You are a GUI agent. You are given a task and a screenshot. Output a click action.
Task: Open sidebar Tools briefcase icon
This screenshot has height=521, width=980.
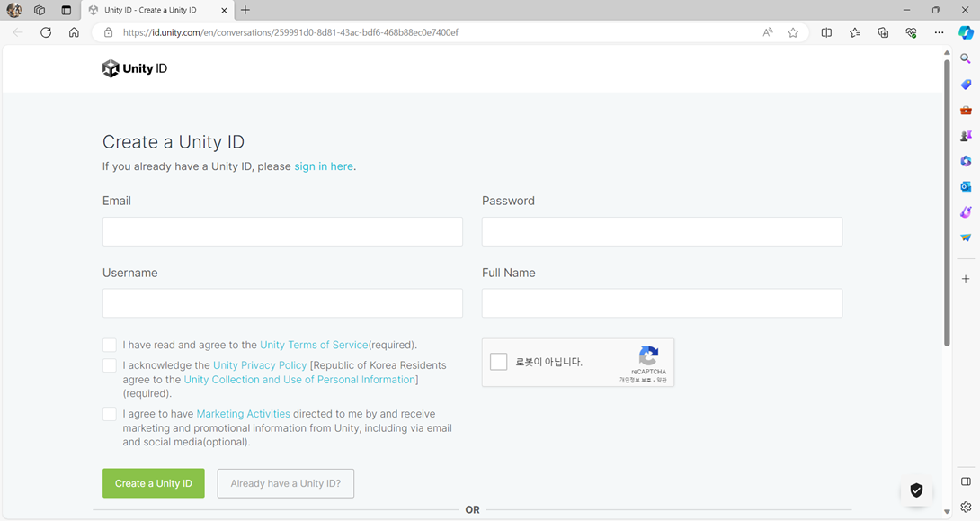coord(966,110)
